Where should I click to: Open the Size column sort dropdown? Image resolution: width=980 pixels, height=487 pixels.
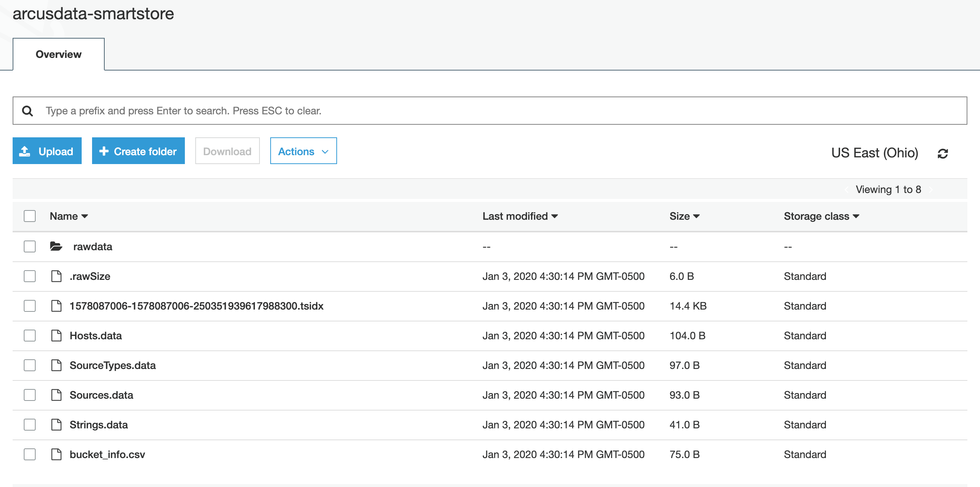pos(685,216)
